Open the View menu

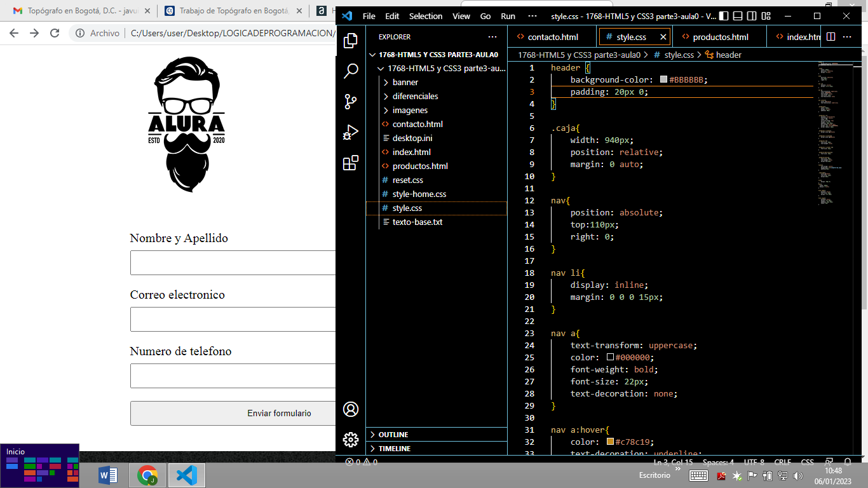coord(461,16)
